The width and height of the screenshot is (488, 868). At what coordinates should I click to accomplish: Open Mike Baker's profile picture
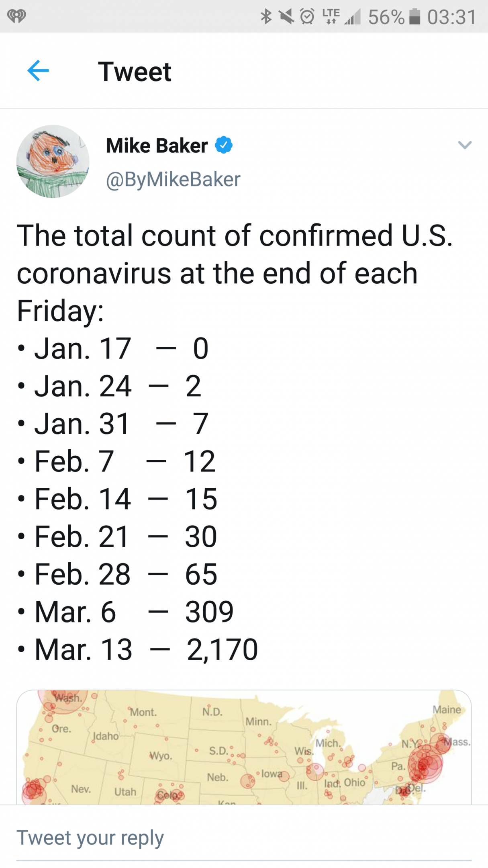coord(53,161)
